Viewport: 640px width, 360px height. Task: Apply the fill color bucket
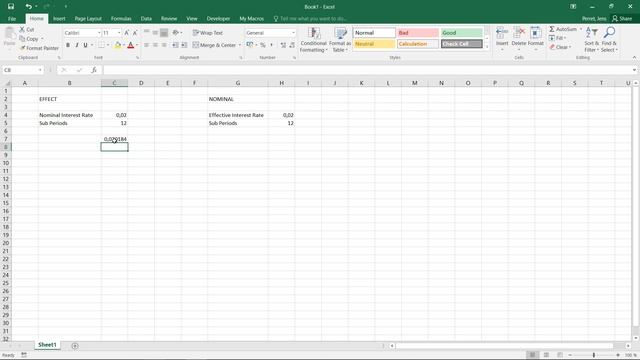[x=118, y=45]
